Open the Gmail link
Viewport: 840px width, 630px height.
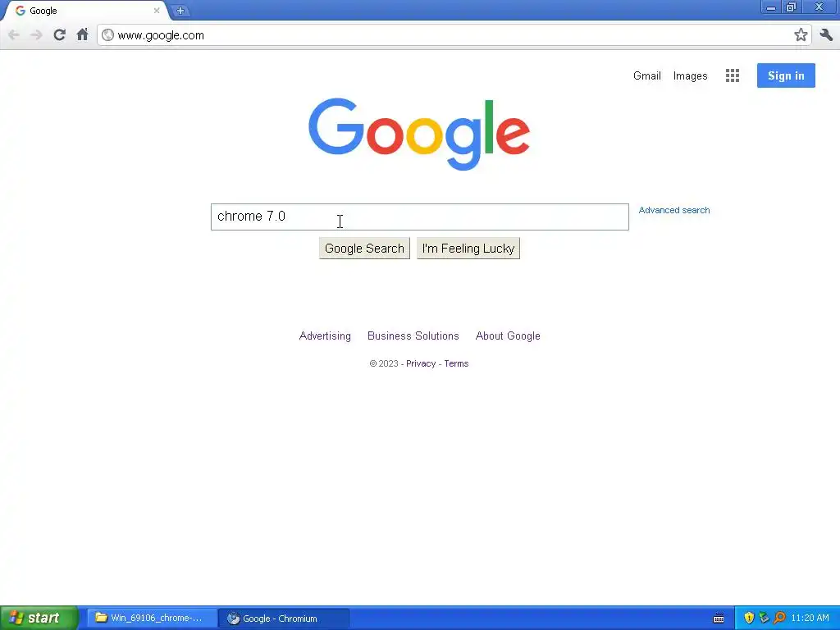(x=647, y=75)
